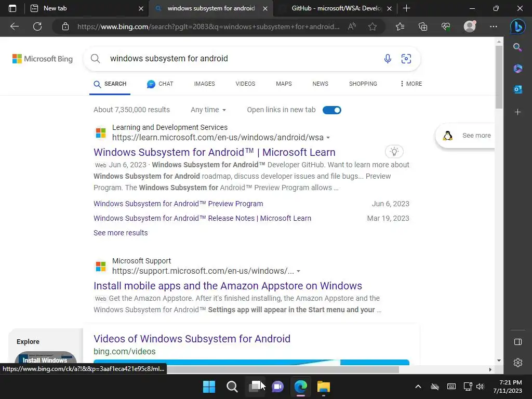Open the Preview Program link

coord(178,204)
